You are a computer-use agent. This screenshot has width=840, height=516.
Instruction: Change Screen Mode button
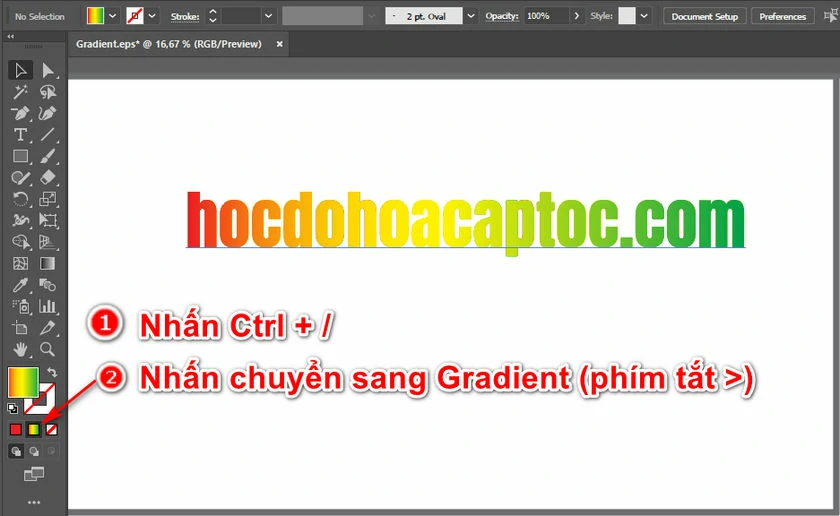[x=34, y=474]
